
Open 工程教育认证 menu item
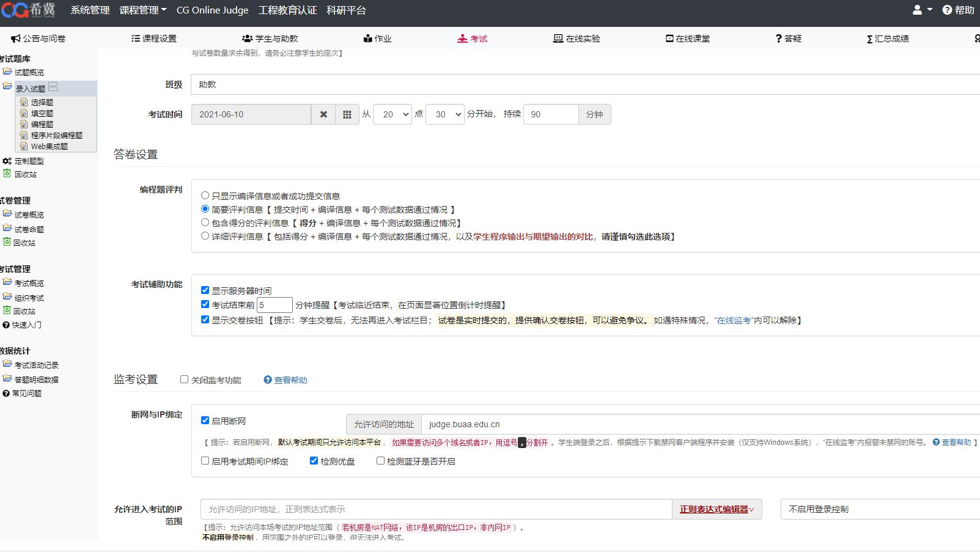pyautogui.click(x=288, y=10)
